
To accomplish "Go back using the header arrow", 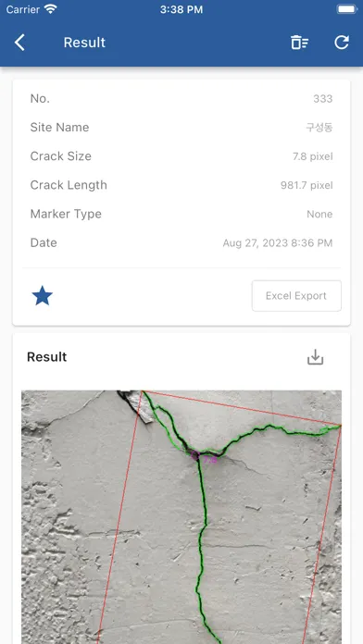I will (x=19, y=43).
